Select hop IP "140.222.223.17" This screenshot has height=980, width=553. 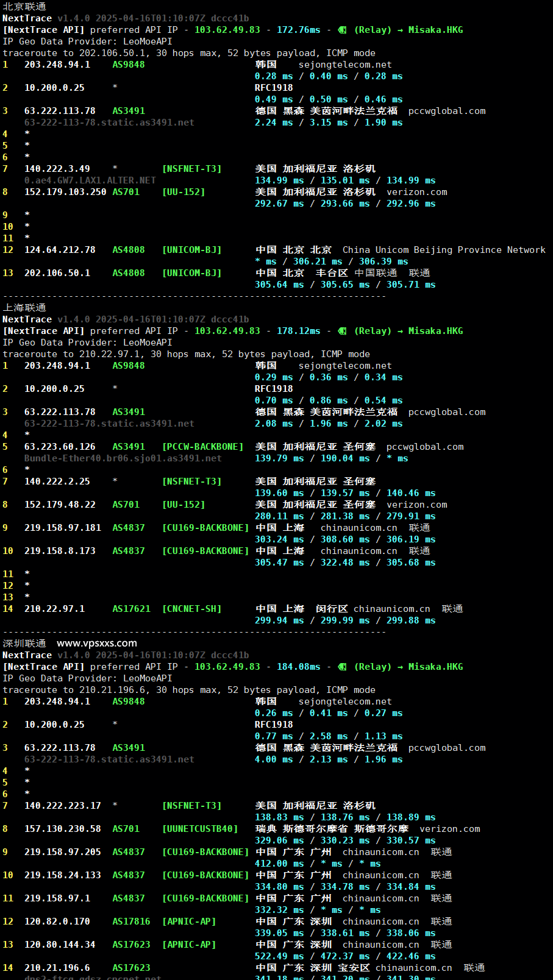click(x=63, y=806)
